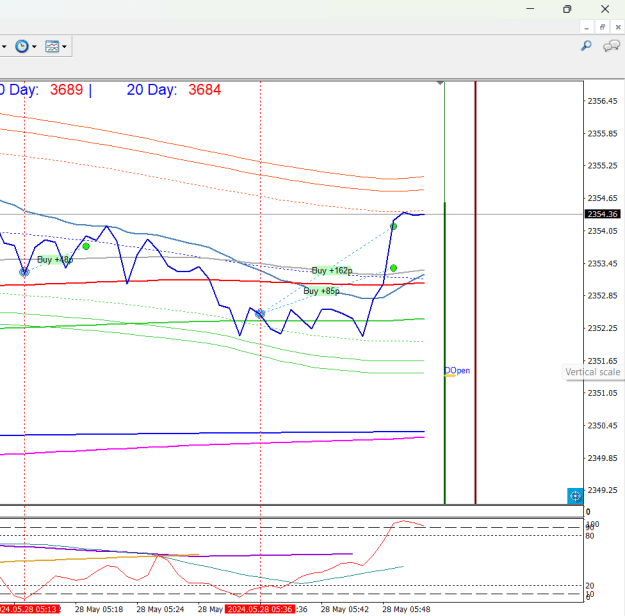This screenshot has height=616, width=625.
Task: Click the price scale value 2356.45
Action: click(602, 101)
